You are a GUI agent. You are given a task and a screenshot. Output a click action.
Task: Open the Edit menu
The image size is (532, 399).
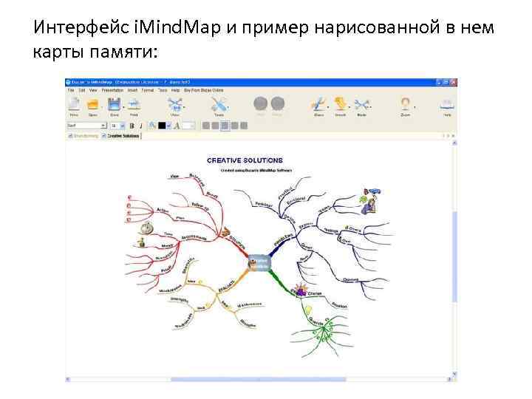click(x=82, y=90)
